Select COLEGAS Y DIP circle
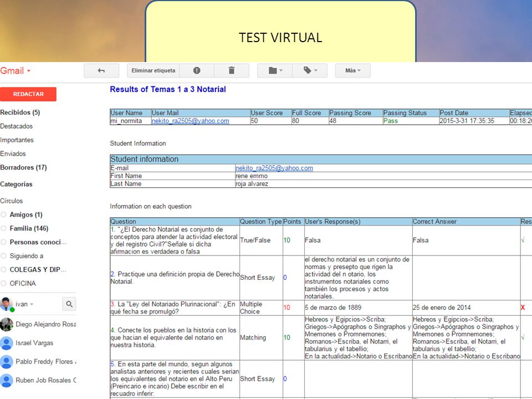Image resolution: width=532 pixels, height=399 pixels. [x=38, y=270]
